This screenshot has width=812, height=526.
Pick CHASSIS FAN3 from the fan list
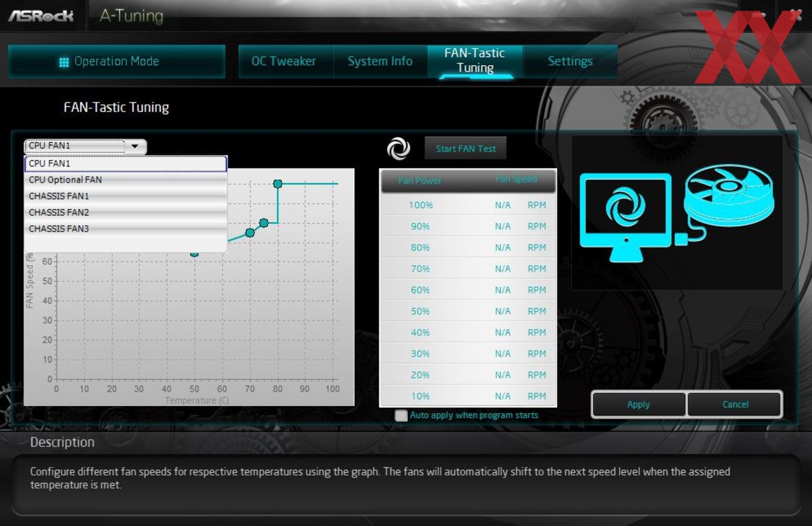(x=125, y=229)
